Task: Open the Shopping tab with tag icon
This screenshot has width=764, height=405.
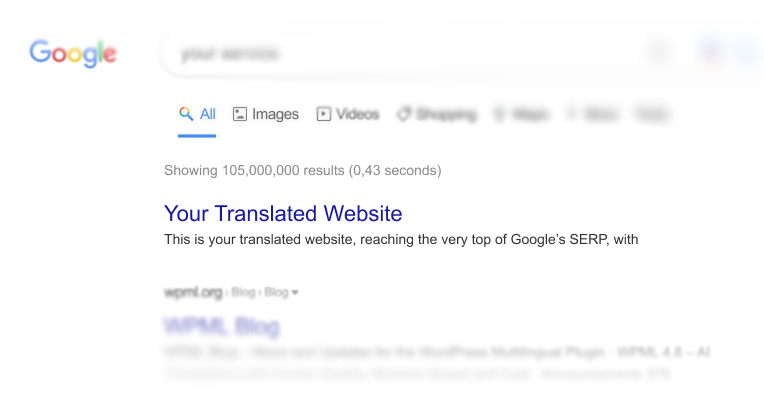Action: click(x=437, y=114)
